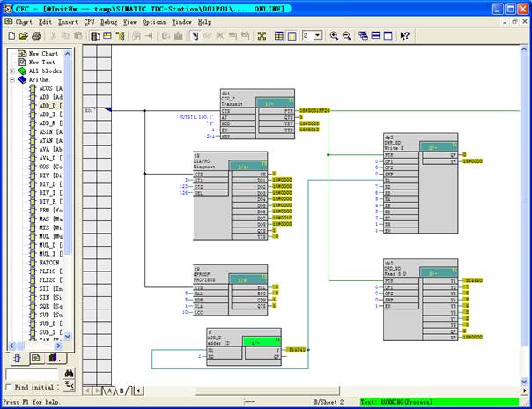Click the search text input field
532x409 pixels.
[x=33, y=375]
